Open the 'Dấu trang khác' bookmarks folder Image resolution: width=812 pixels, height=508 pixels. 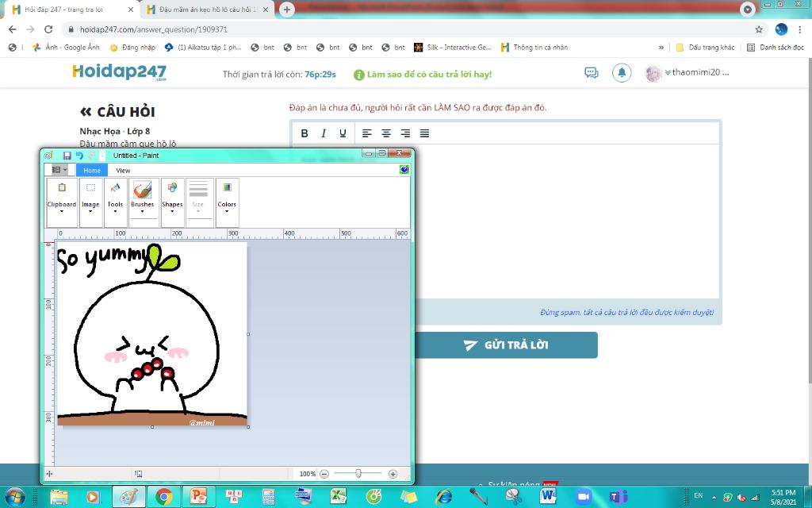pyautogui.click(x=705, y=47)
